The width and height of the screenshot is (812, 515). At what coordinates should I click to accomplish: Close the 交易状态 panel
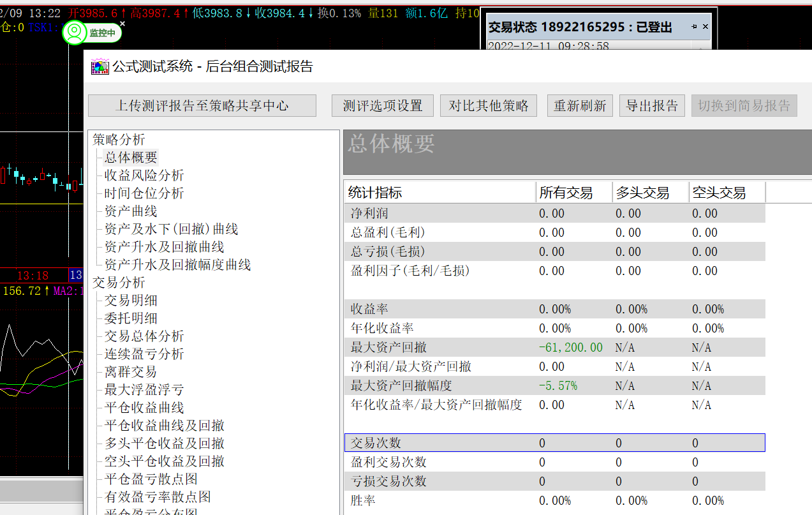click(705, 27)
